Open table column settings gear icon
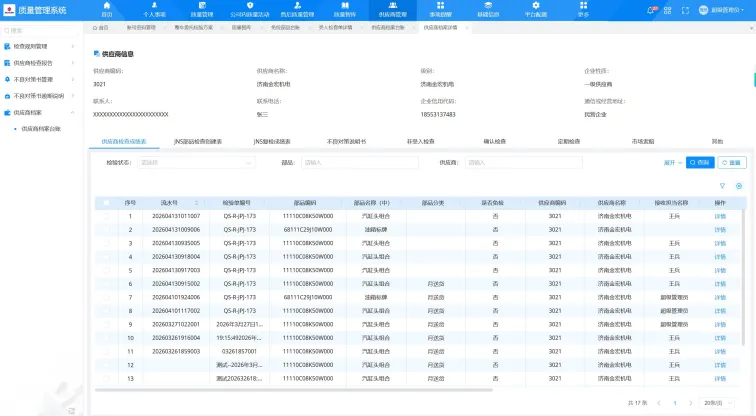The image size is (756, 416). point(739,186)
